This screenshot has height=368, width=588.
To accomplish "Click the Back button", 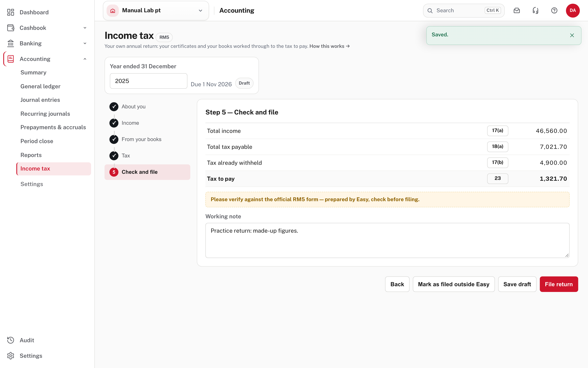I will 397,284.
